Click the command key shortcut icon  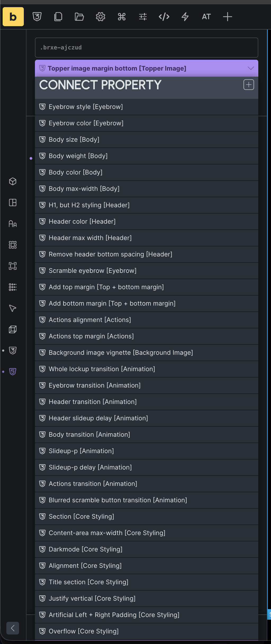tap(121, 17)
